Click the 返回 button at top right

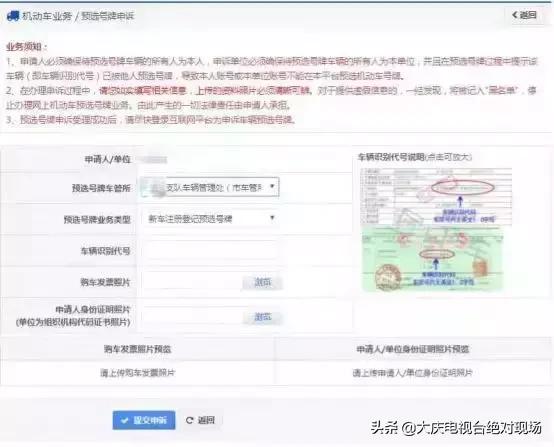[525, 15]
